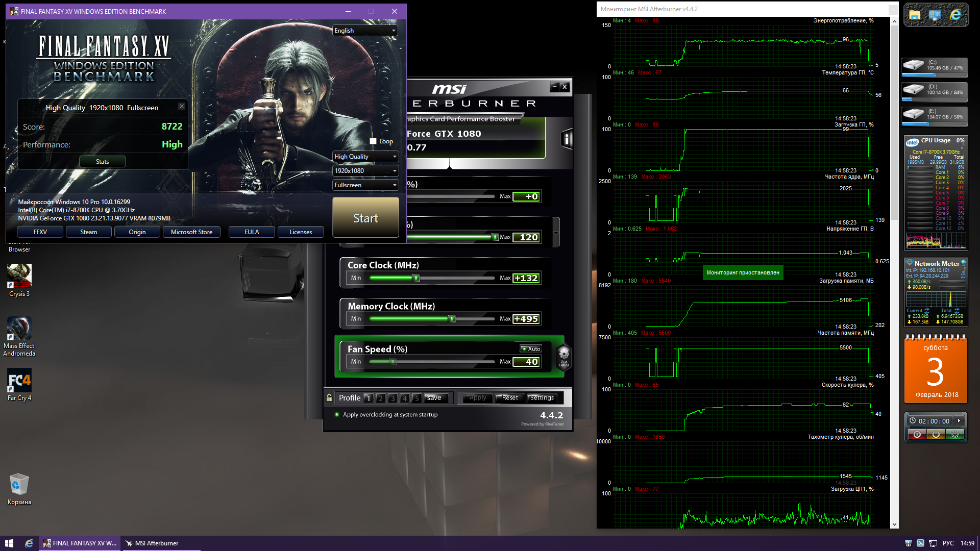Select Afterburner profile slot 2
Viewport: 980px width, 551px height.
pyautogui.click(x=380, y=398)
